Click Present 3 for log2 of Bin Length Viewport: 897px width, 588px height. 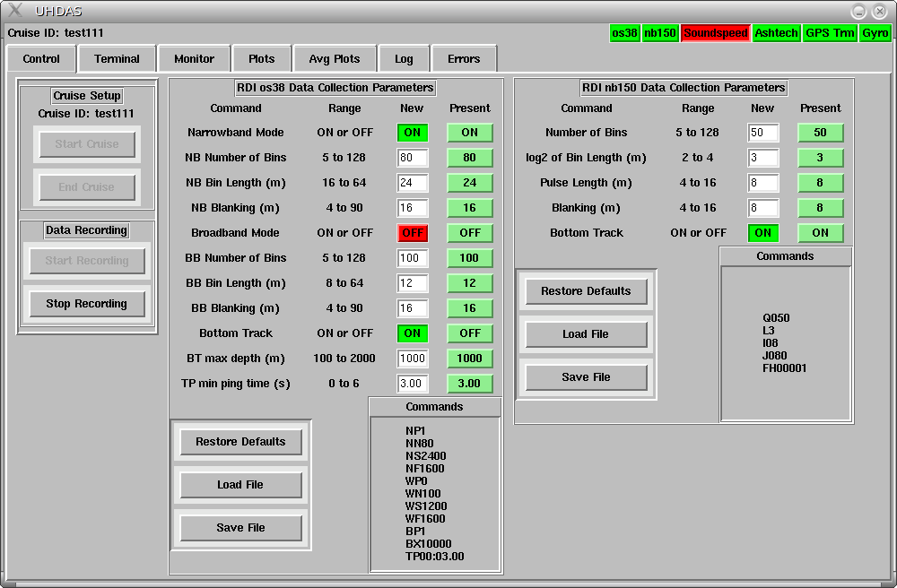pos(821,158)
